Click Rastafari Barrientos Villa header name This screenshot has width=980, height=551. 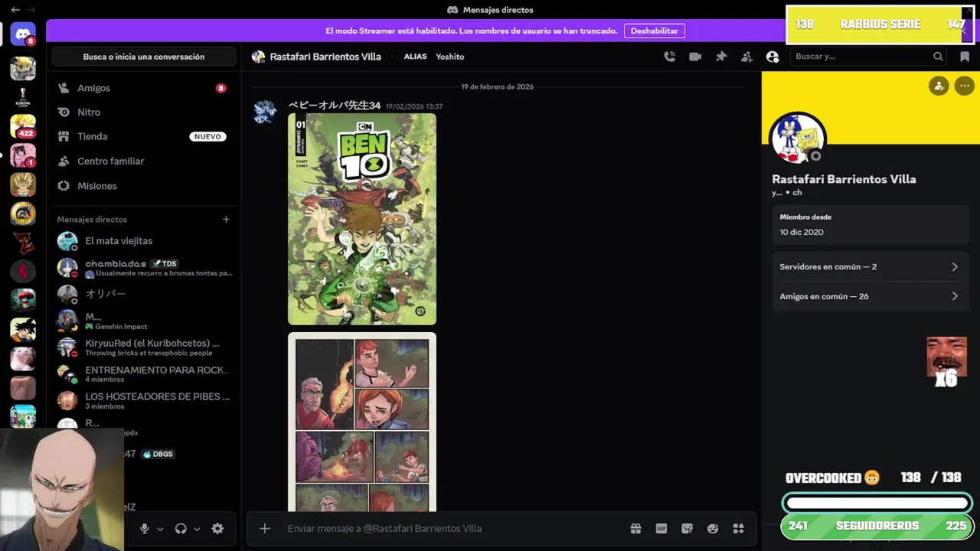coord(325,57)
